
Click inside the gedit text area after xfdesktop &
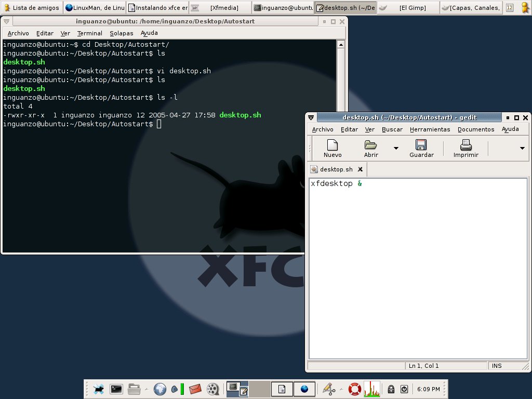point(418,268)
